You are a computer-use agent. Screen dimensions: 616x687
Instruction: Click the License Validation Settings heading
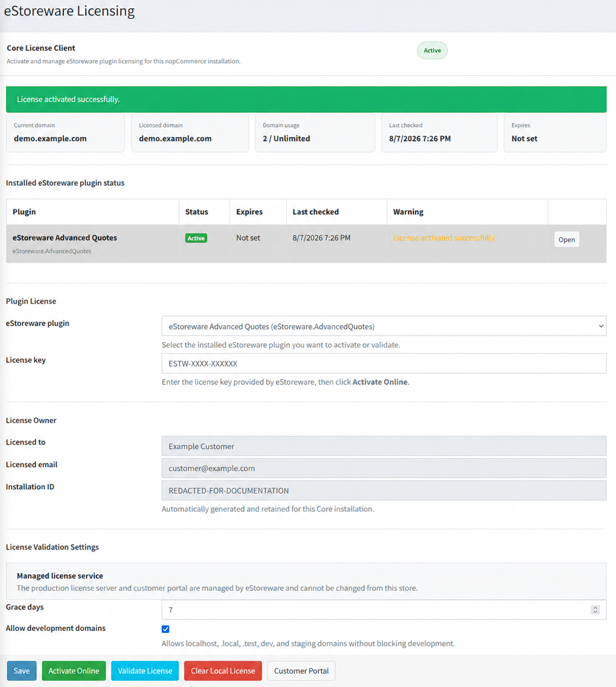pyautogui.click(x=52, y=547)
